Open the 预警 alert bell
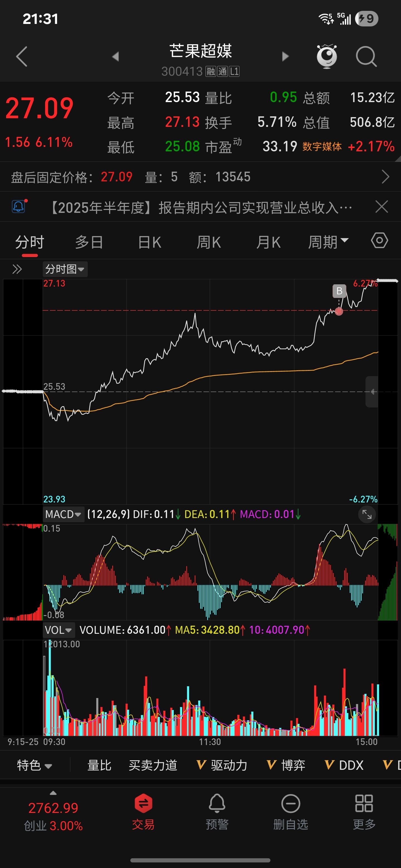Viewport: 401px width, 868px height. 217,812
